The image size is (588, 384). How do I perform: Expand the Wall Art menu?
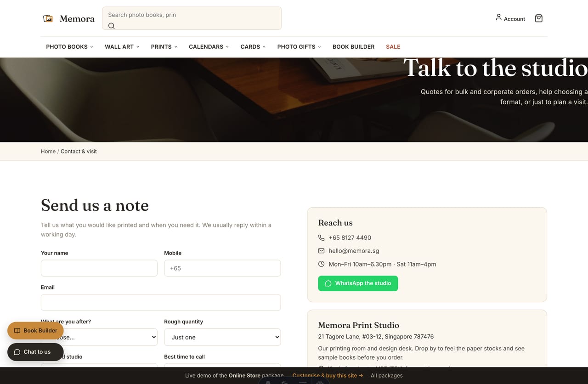coord(122,47)
